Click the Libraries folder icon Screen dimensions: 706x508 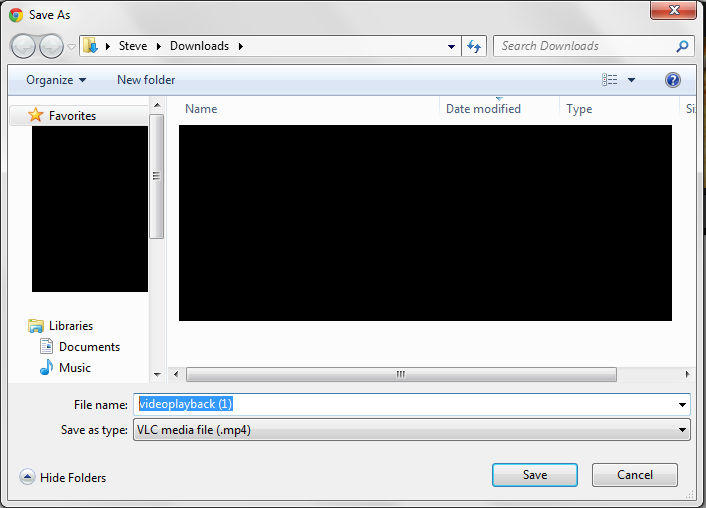click(x=36, y=326)
